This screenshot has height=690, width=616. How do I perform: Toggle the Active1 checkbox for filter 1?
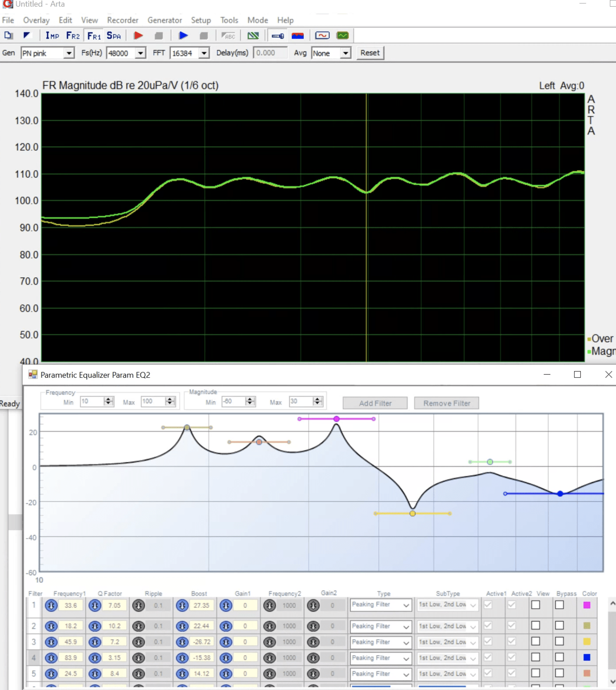pos(488,605)
